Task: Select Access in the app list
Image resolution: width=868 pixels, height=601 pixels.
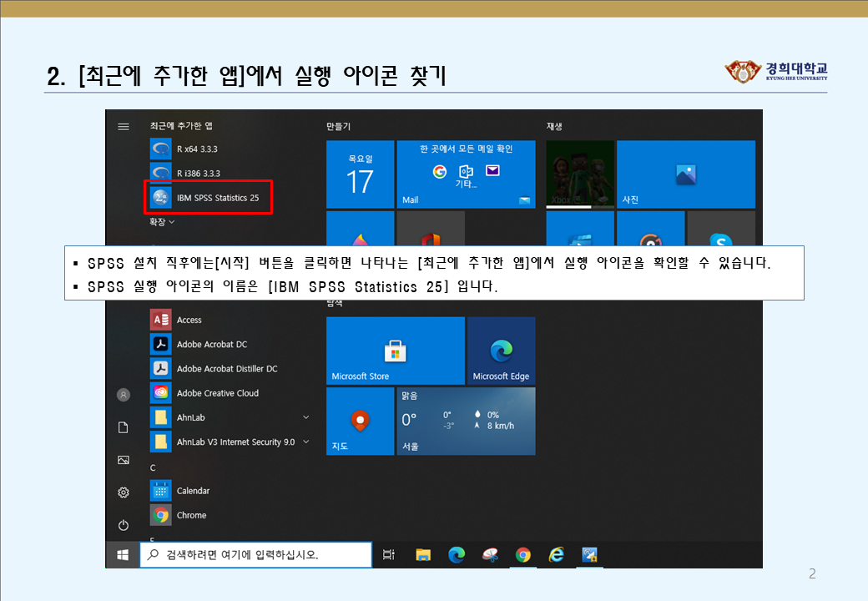Action: [189, 319]
